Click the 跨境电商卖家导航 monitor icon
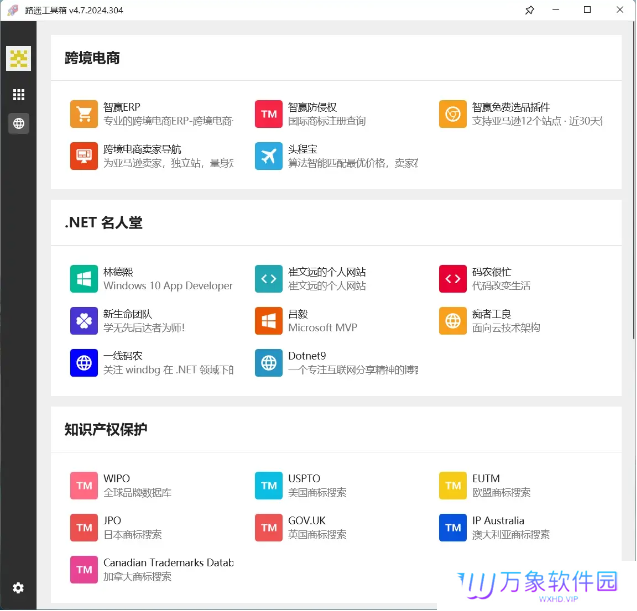 click(84, 156)
